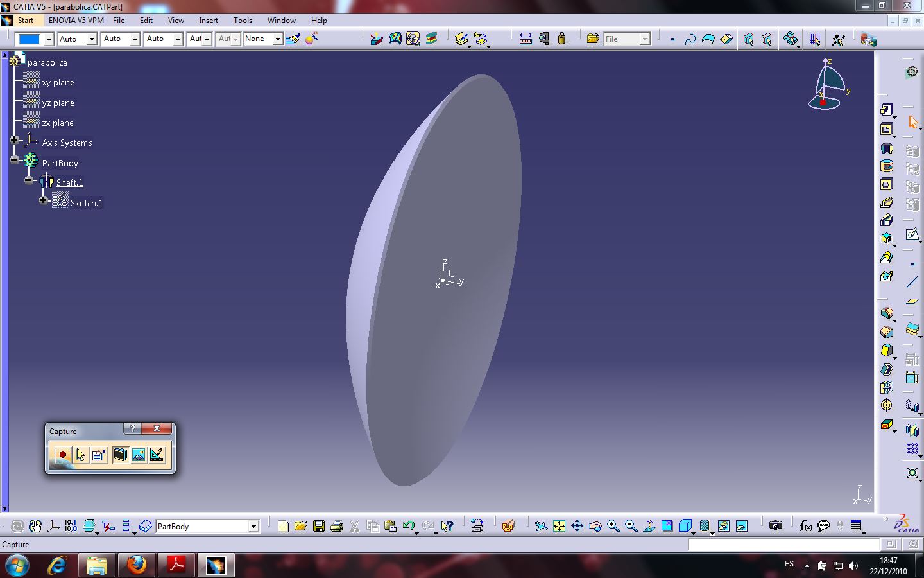The width and height of the screenshot is (924, 578).
Task: Click the Pan view icon
Action: coord(577,526)
